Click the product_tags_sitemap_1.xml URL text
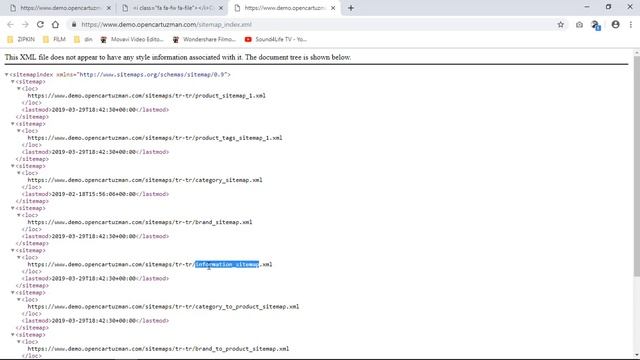640x360 pixels. point(155,138)
